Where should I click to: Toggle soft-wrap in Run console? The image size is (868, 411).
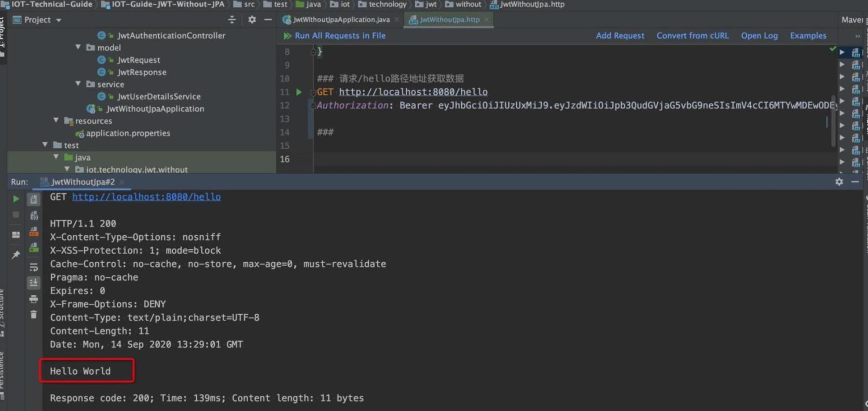(x=34, y=267)
